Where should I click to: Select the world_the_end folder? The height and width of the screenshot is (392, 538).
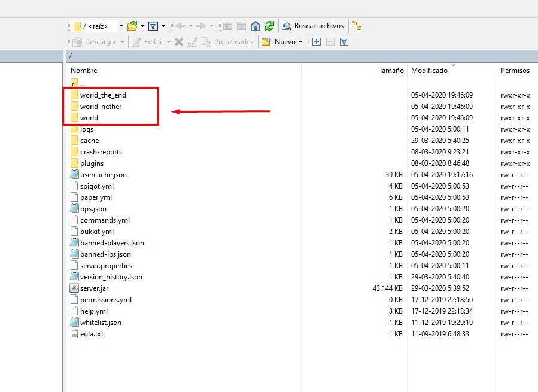tap(99, 95)
